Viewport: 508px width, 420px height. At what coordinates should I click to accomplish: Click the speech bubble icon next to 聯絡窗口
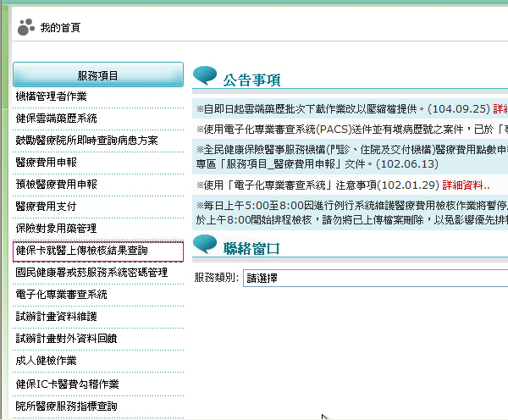(205, 246)
